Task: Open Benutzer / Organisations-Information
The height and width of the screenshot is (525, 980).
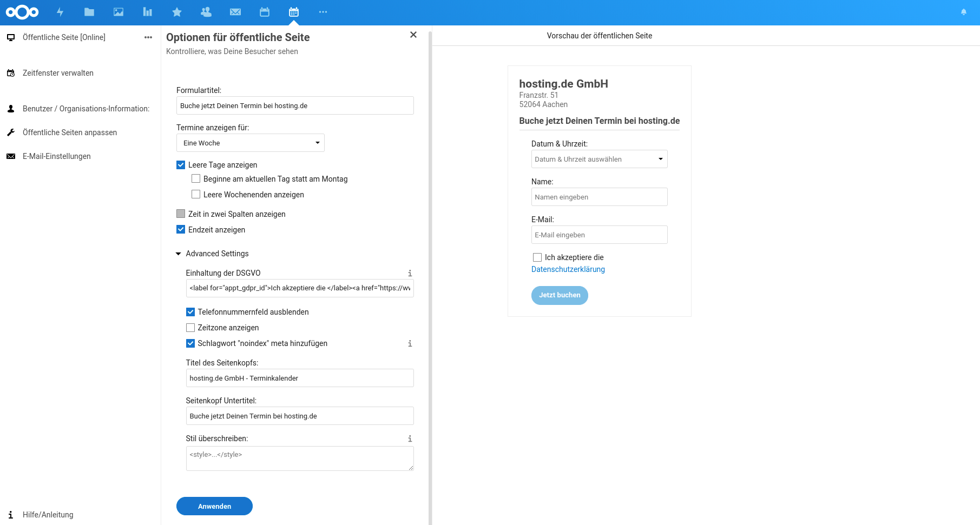Action: (x=86, y=109)
